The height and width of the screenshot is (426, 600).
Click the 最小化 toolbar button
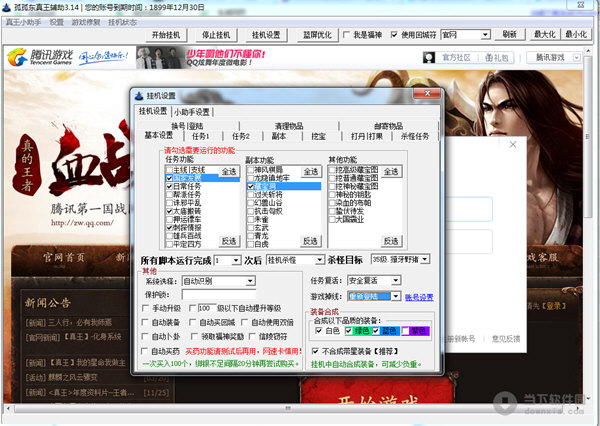(x=576, y=35)
